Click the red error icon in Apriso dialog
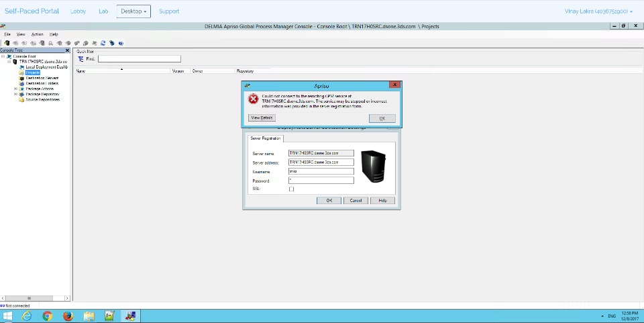The height and width of the screenshot is (323, 644). (254, 99)
